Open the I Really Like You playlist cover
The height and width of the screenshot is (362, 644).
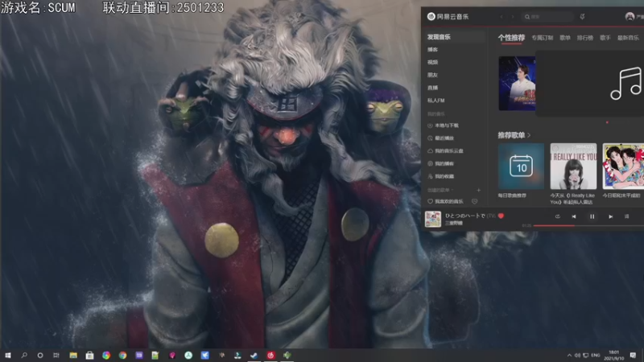click(x=573, y=167)
